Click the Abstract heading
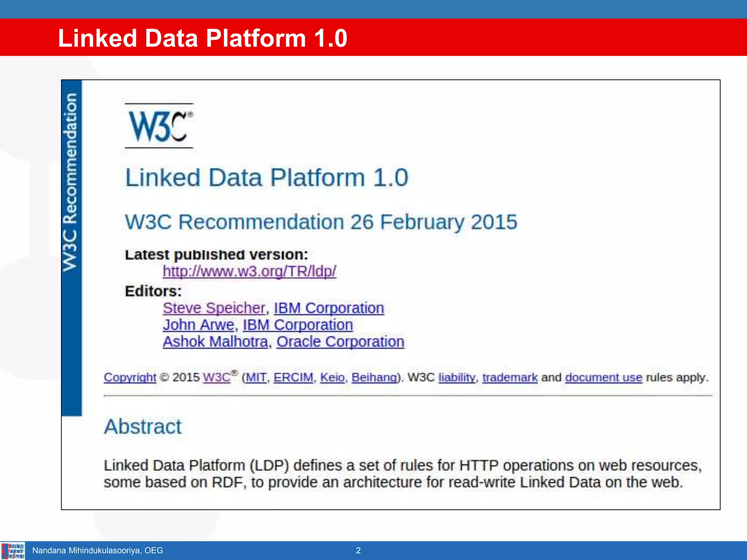This screenshot has width=747, height=560. pyautogui.click(x=143, y=426)
